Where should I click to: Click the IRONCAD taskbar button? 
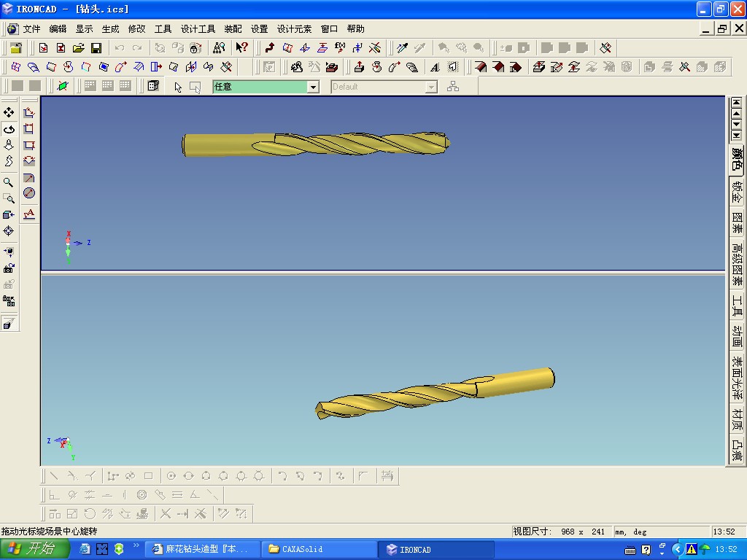click(x=436, y=549)
